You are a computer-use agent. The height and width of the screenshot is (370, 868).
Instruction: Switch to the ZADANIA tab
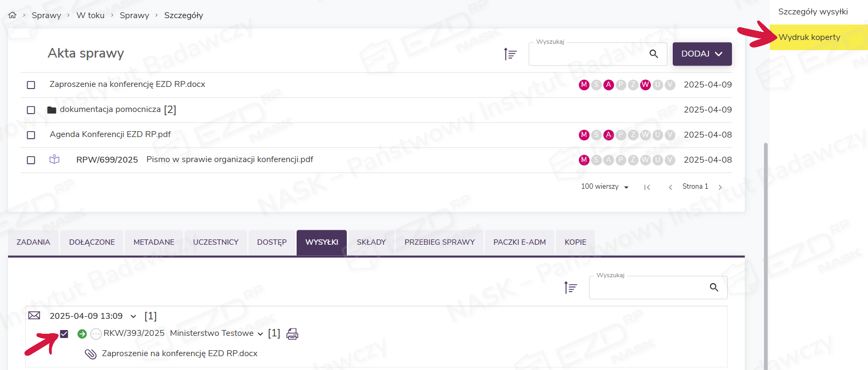click(33, 242)
